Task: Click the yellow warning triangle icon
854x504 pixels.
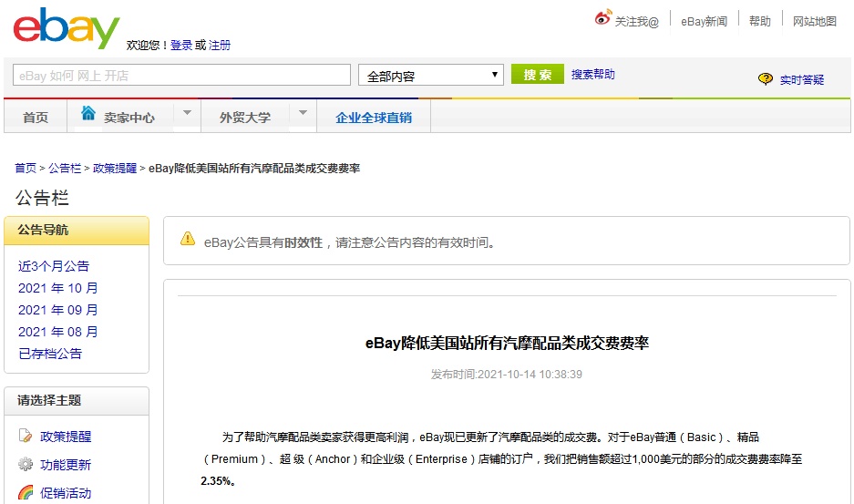Action: pos(188,239)
